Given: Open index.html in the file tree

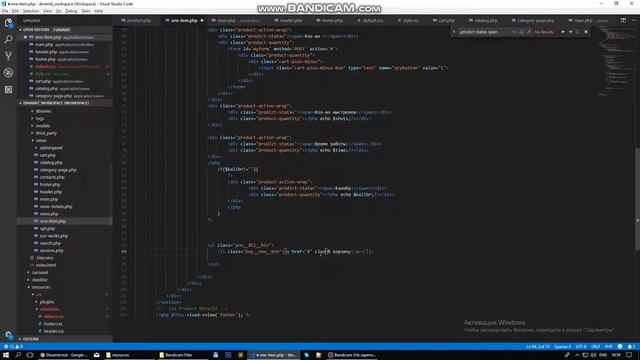Looking at the screenshot, I should click(x=45, y=265).
